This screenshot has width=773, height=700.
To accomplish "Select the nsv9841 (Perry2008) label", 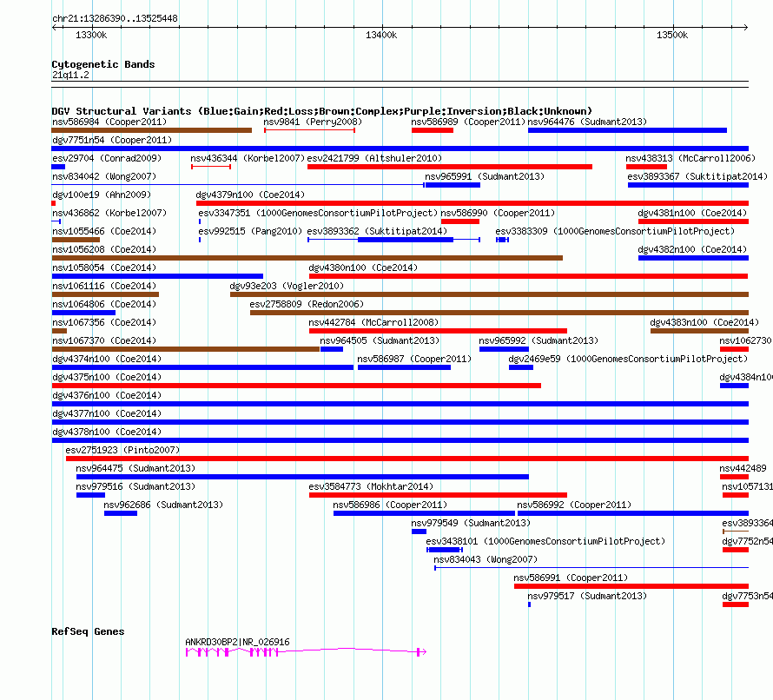I will pos(313,122).
